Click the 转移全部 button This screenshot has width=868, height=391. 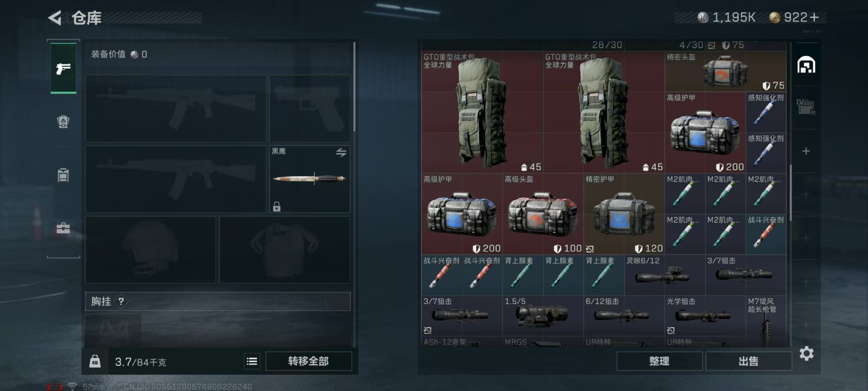coord(308,361)
